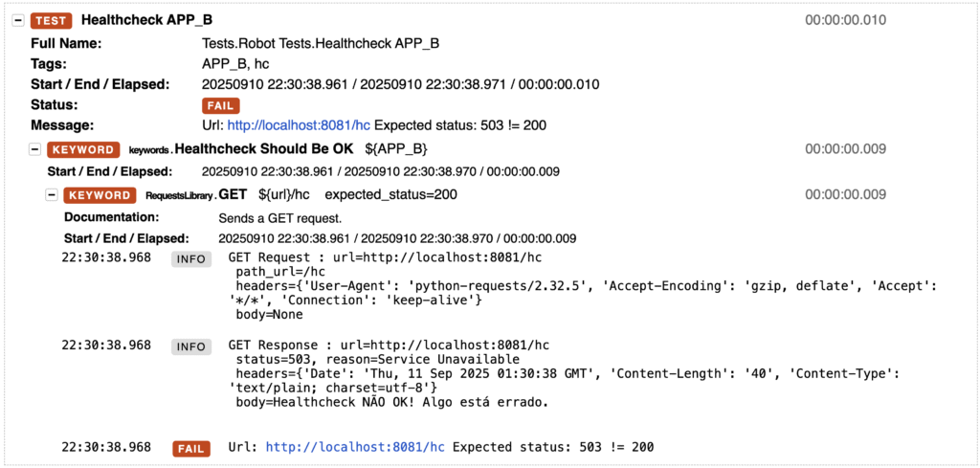Click the INFO badge for GET Request

pos(190,258)
